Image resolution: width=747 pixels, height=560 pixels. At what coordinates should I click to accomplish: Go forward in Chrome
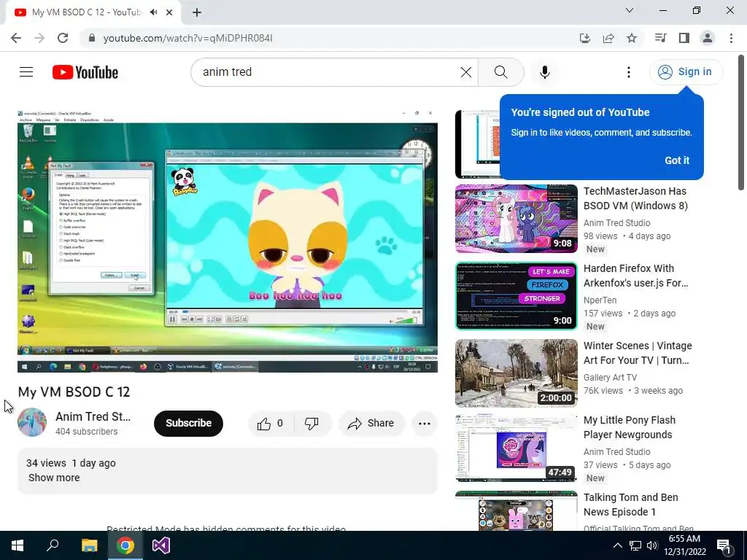tap(39, 38)
